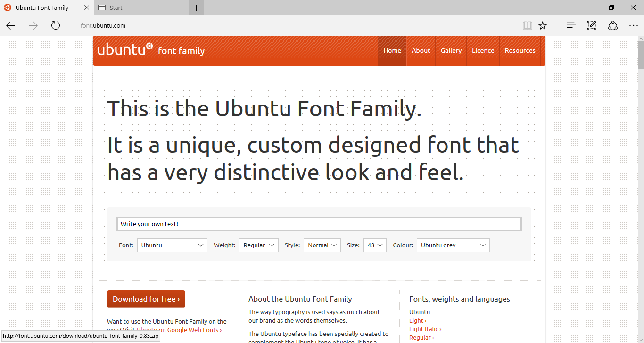
Task: Click the heading About the Ubuntu Font Family
Action: pyautogui.click(x=300, y=299)
